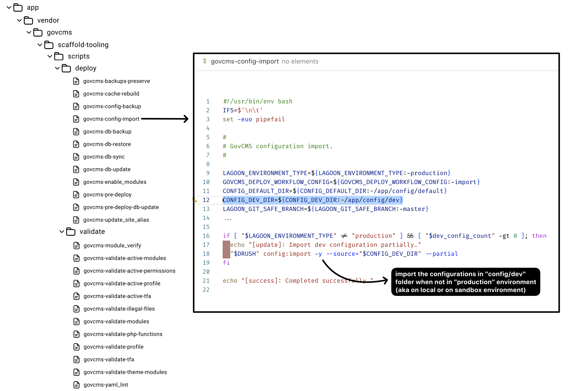This screenshot has width=588, height=391.
Task: Open govcms-config-import file in tree
Action: (x=111, y=119)
